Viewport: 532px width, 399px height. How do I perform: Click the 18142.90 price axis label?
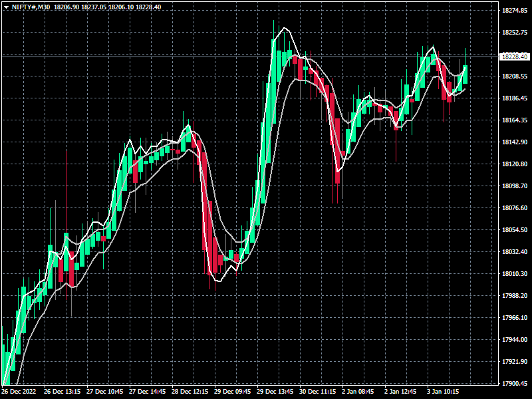pyautogui.click(x=514, y=142)
